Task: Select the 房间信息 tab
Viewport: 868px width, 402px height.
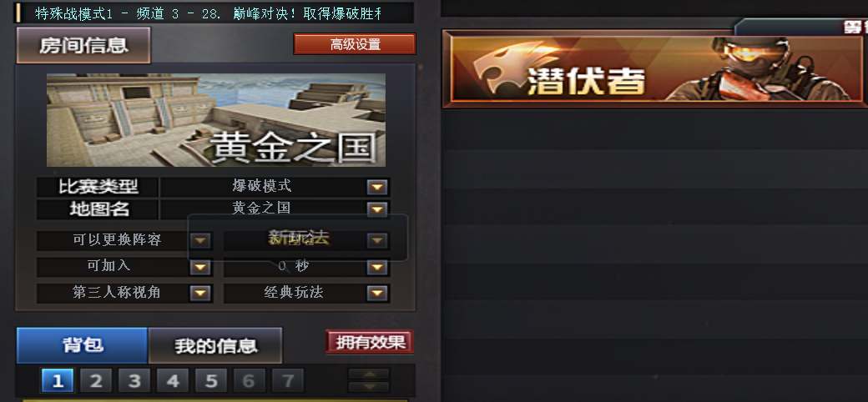Action: pos(83,45)
